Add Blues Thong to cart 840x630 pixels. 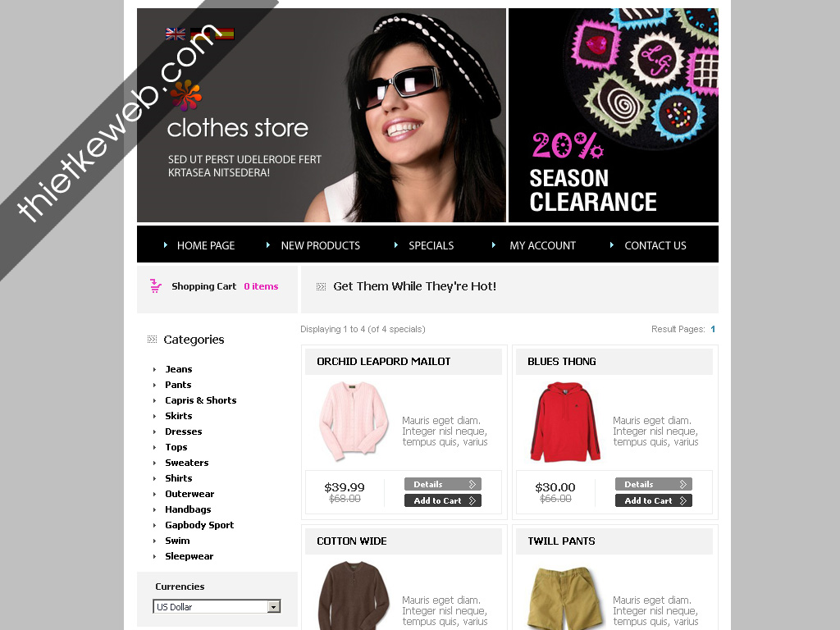coord(654,500)
